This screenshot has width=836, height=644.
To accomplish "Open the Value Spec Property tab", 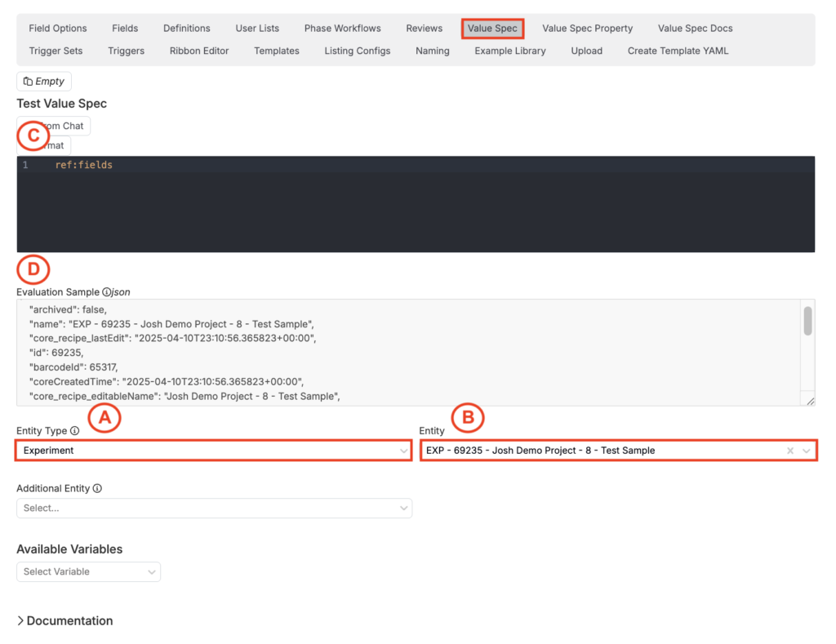I will pos(587,29).
